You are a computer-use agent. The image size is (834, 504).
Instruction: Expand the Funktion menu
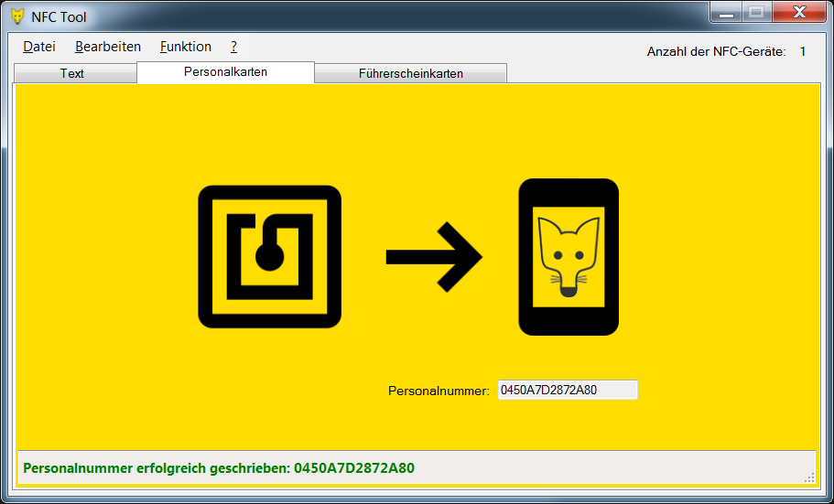coord(185,47)
